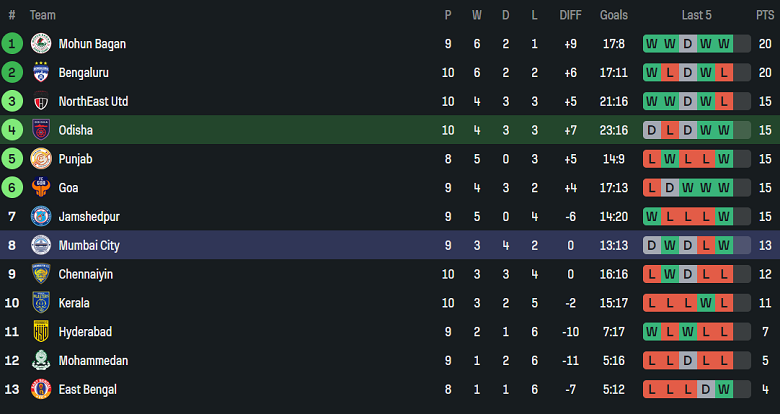Click Odisha's first draw result in Last 5

coord(652,130)
